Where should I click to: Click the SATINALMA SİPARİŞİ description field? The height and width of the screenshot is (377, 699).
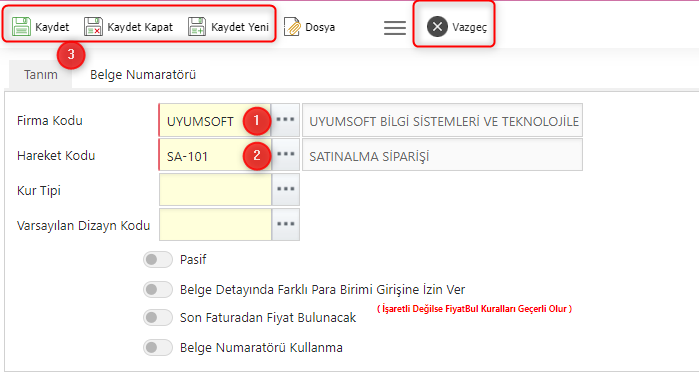pos(442,155)
